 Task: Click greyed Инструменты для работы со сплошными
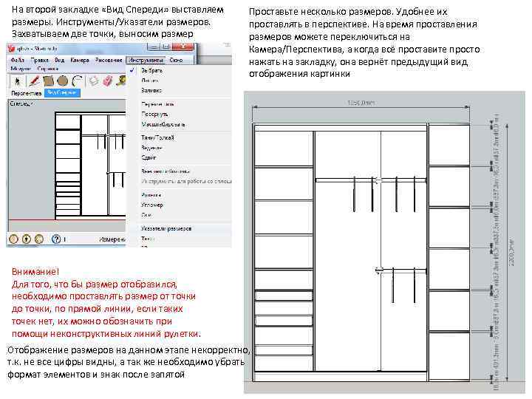click(186, 182)
